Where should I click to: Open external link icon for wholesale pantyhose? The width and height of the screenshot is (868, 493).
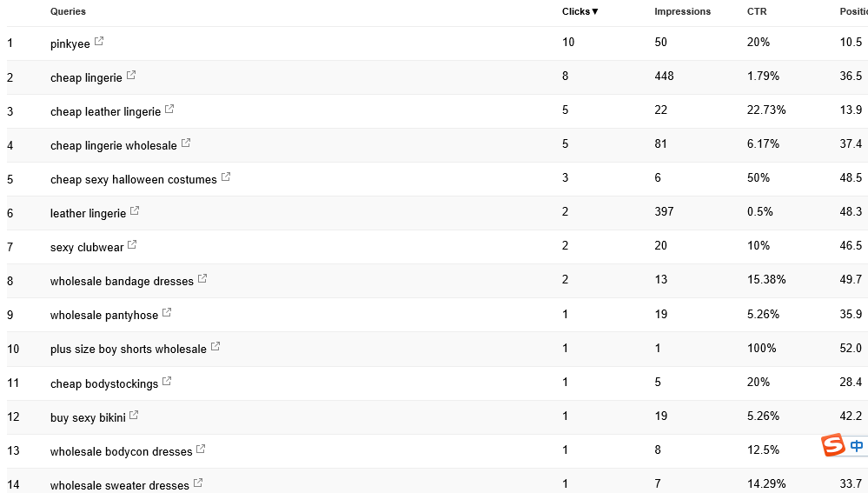coord(167,312)
